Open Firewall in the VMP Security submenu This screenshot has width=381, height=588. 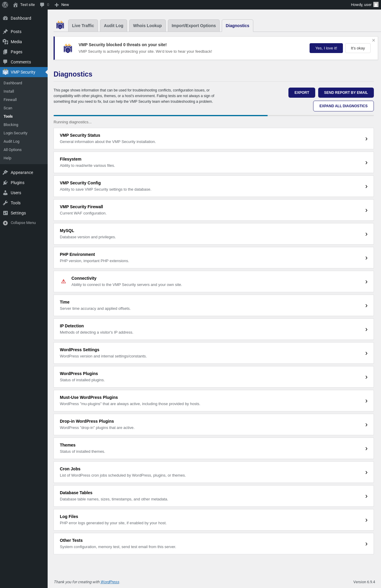pyautogui.click(x=10, y=100)
